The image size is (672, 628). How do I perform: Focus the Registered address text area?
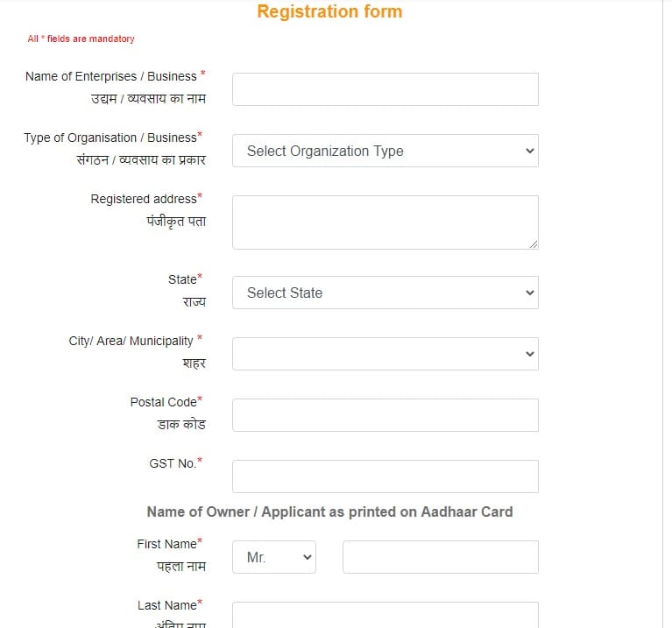(385, 222)
